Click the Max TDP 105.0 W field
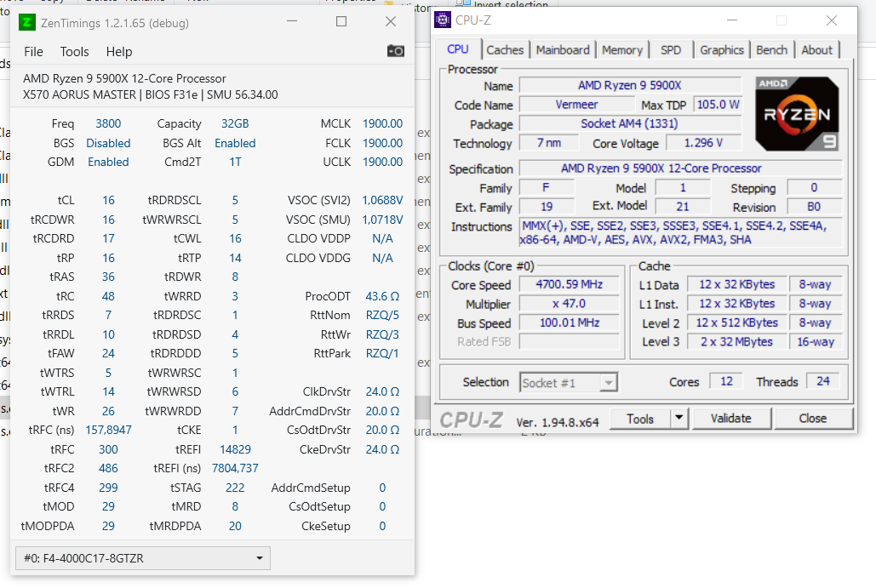The width and height of the screenshot is (876, 588). point(718,105)
